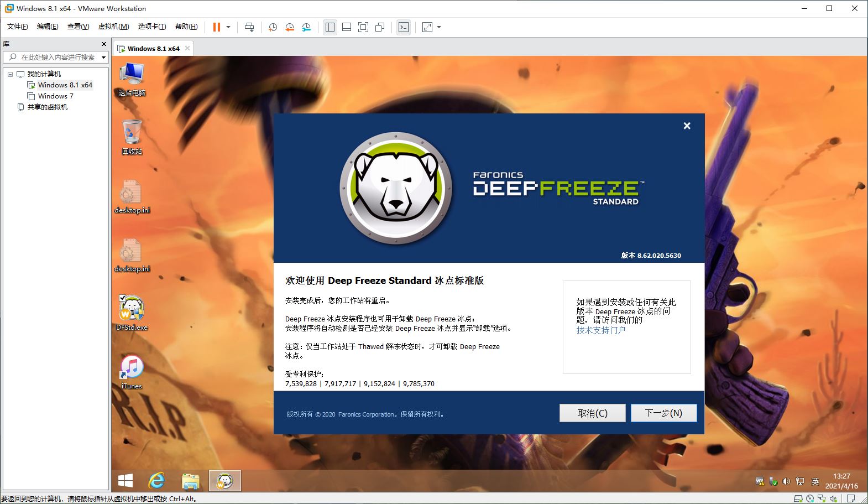Click the Deep Freeze polar bear logo

(x=396, y=189)
